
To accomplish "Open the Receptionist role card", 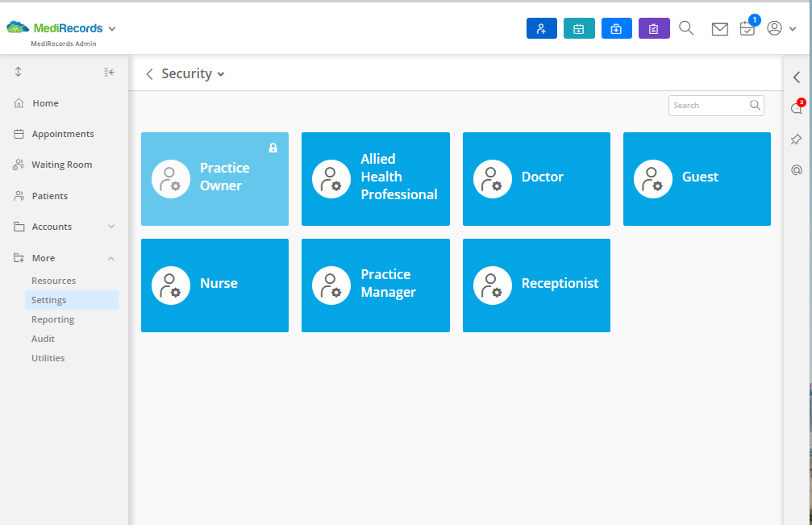I will tap(536, 285).
